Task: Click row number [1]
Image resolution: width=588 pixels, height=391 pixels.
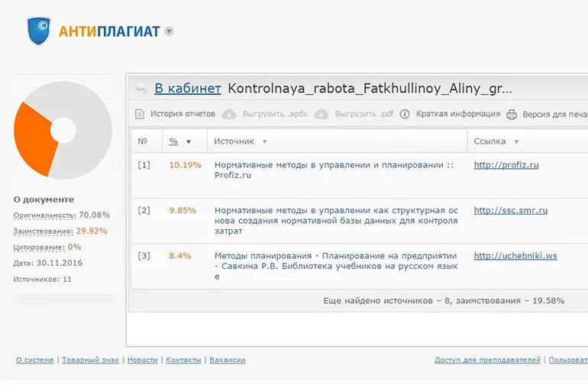Action: tap(144, 165)
